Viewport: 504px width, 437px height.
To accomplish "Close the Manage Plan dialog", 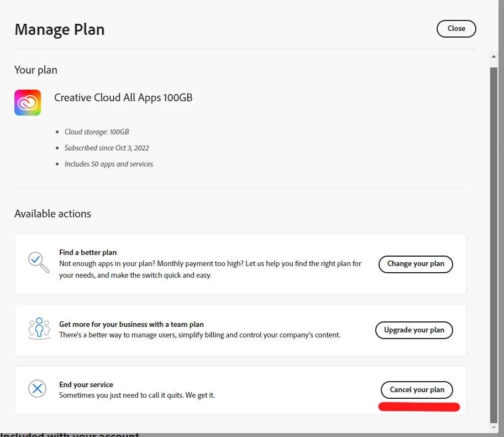I will tap(456, 29).
